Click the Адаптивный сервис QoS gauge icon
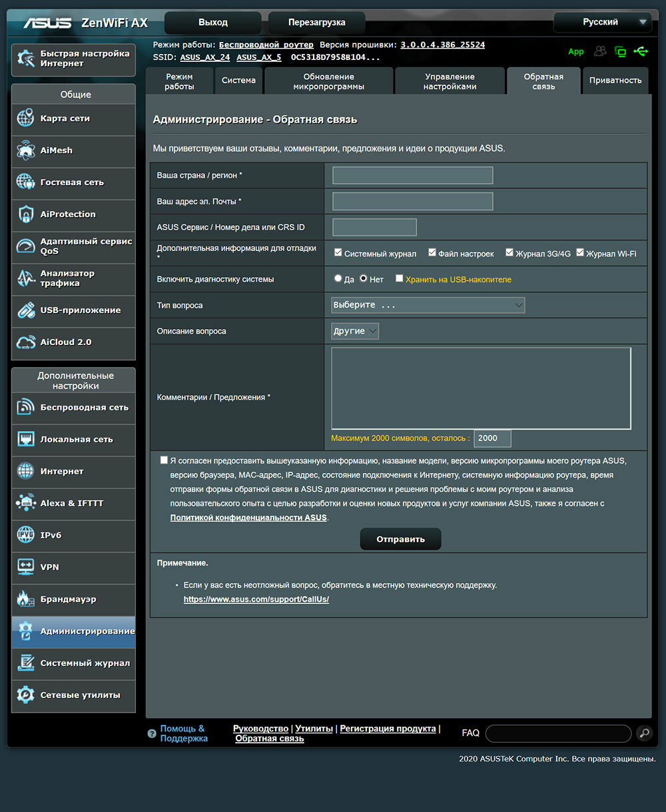 click(x=25, y=246)
